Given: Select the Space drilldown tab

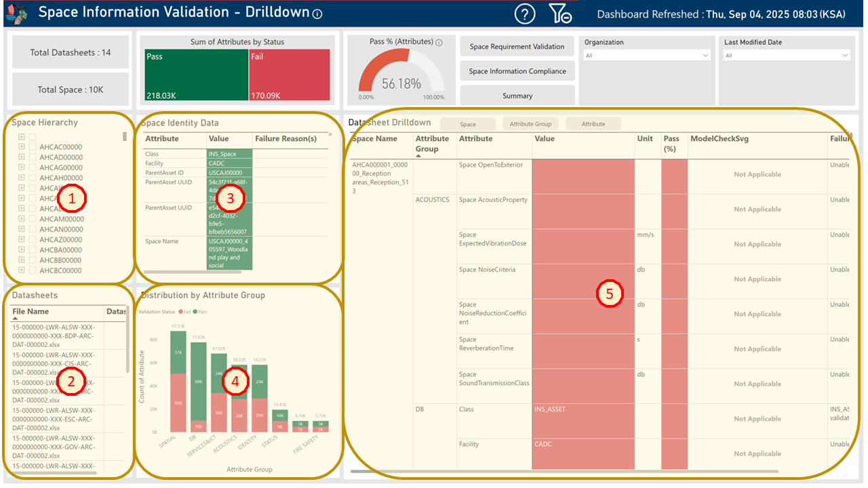Looking at the screenshot, I should 468,124.
